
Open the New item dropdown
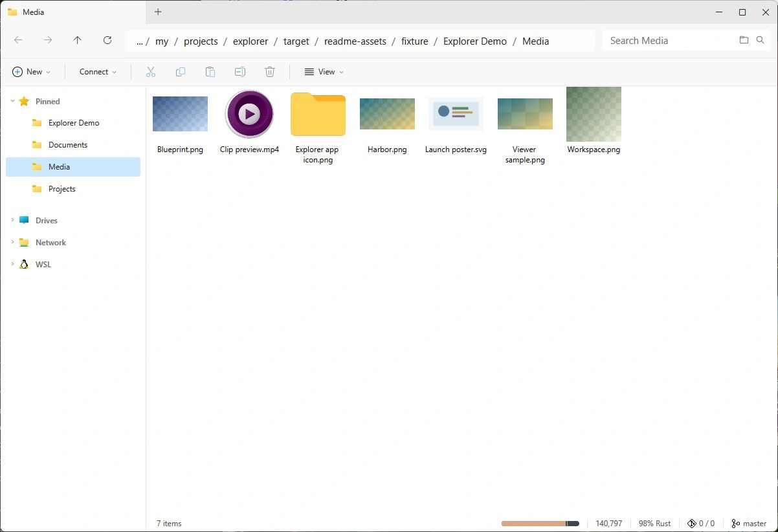(31, 72)
